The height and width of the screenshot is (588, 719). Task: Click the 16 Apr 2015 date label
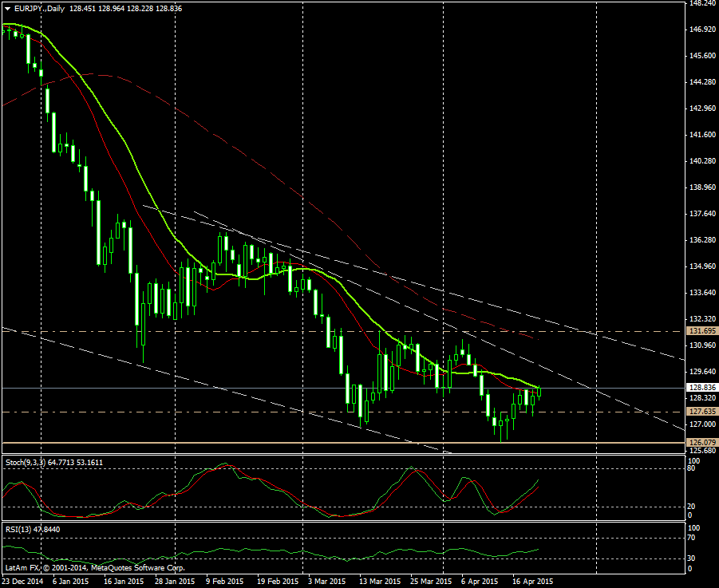tap(531, 582)
